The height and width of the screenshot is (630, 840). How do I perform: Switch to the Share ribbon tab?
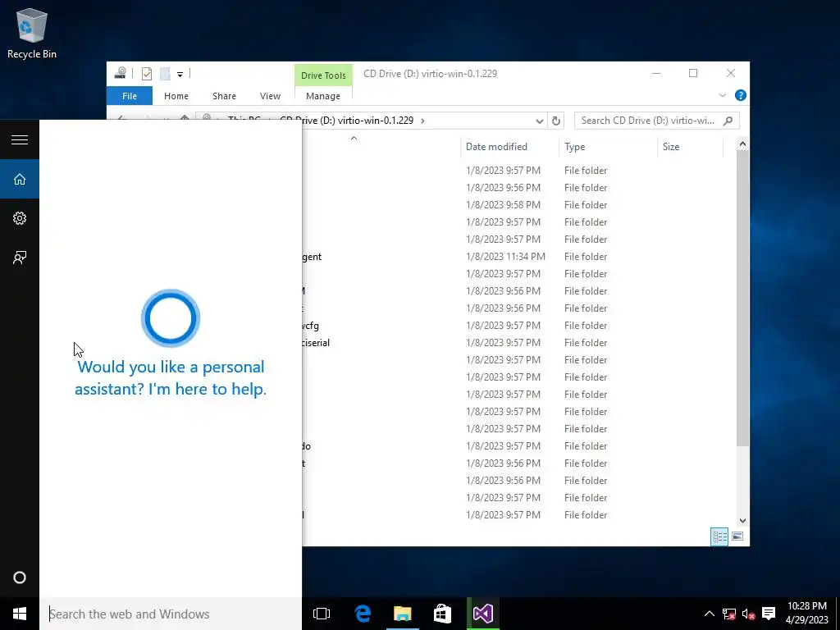[x=224, y=96]
